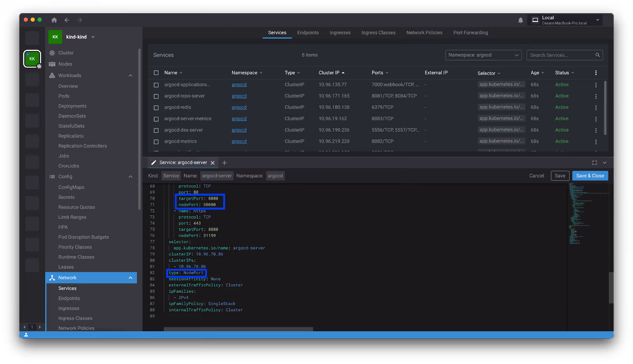Screen dimensions: 633x364
Task: Tick the argocd-metrics row checkbox
Action: click(156, 142)
